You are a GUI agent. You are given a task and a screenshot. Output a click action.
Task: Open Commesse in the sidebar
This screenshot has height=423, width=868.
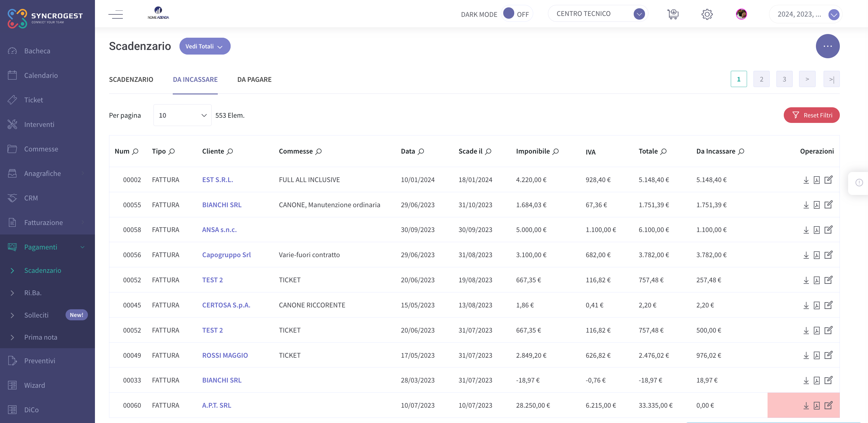pos(47,149)
